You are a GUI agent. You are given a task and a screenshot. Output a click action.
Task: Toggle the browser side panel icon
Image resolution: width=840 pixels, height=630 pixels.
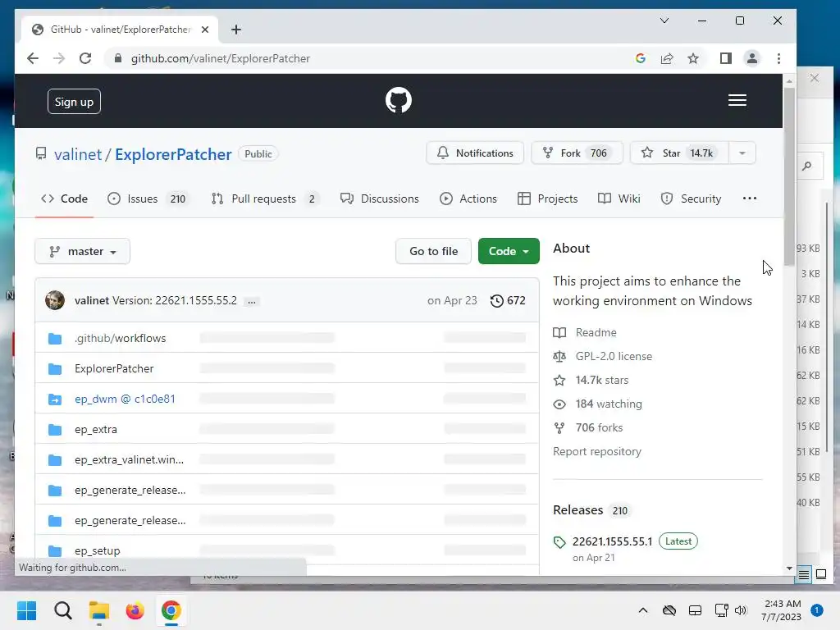(x=726, y=58)
